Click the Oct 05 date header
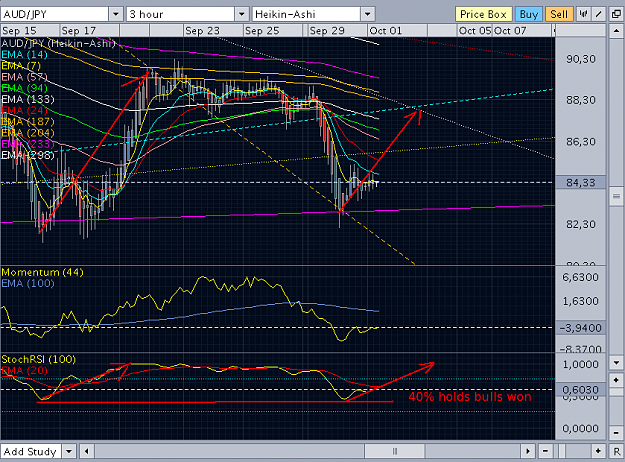625x462 pixels. pyautogui.click(x=475, y=31)
